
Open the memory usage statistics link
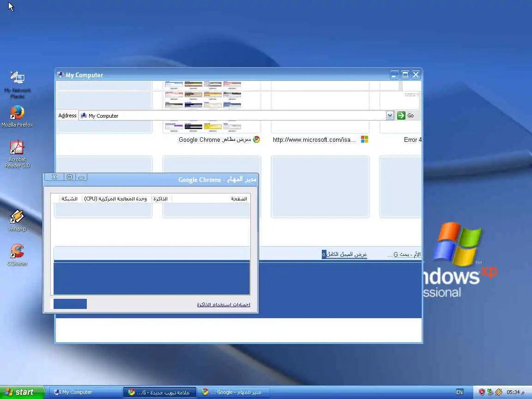[x=224, y=305]
